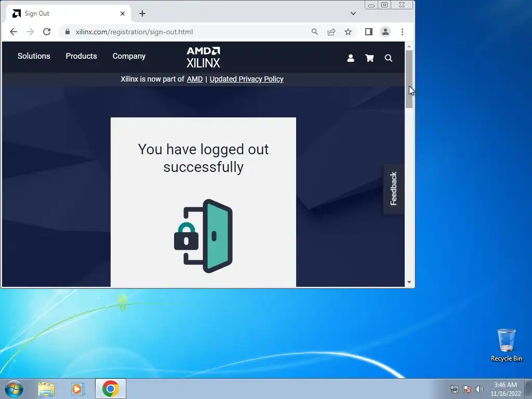532x399 pixels.
Task: Click the scrollbar up arrow
Action: tap(409, 46)
